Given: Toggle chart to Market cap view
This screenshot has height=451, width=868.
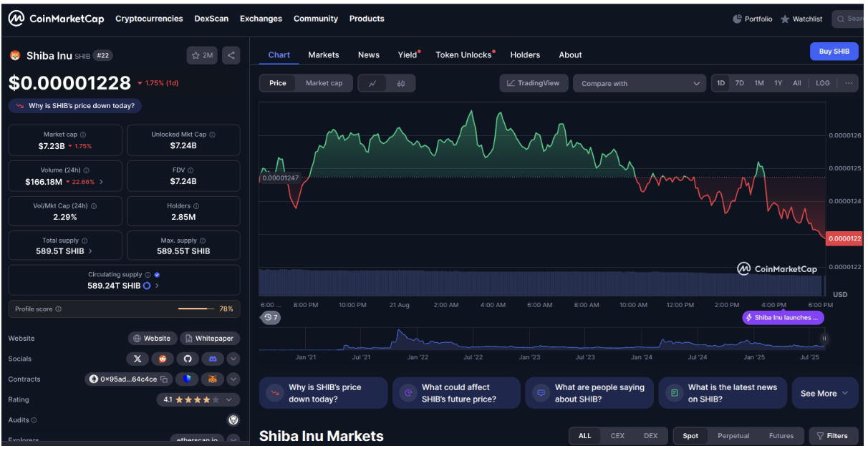Looking at the screenshot, I should click(x=324, y=83).
